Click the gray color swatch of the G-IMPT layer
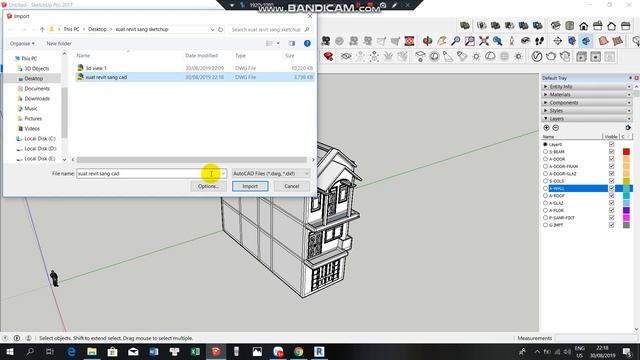This screenshot has width=640, height=360. [626, 225]
